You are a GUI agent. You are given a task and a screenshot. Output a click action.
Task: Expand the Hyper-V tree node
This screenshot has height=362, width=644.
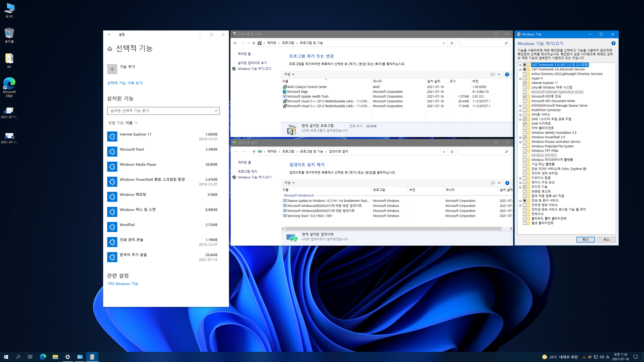[520, 78]
